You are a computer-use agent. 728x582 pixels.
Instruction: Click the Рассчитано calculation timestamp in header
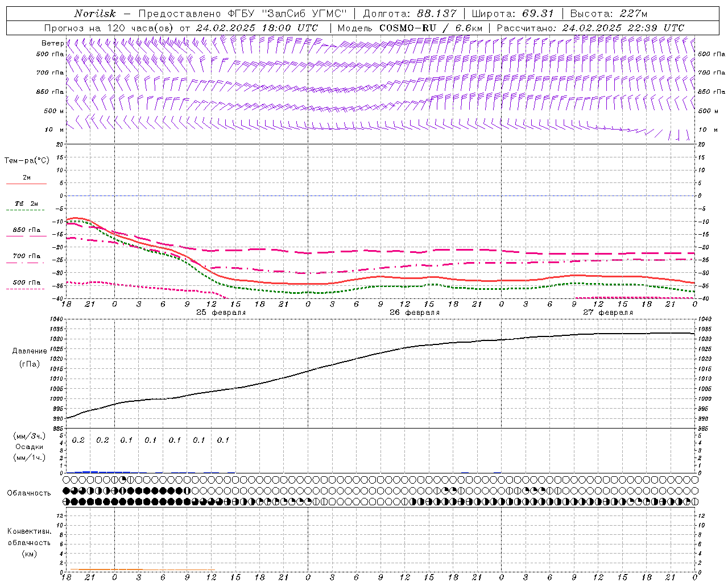click(590, 28)
